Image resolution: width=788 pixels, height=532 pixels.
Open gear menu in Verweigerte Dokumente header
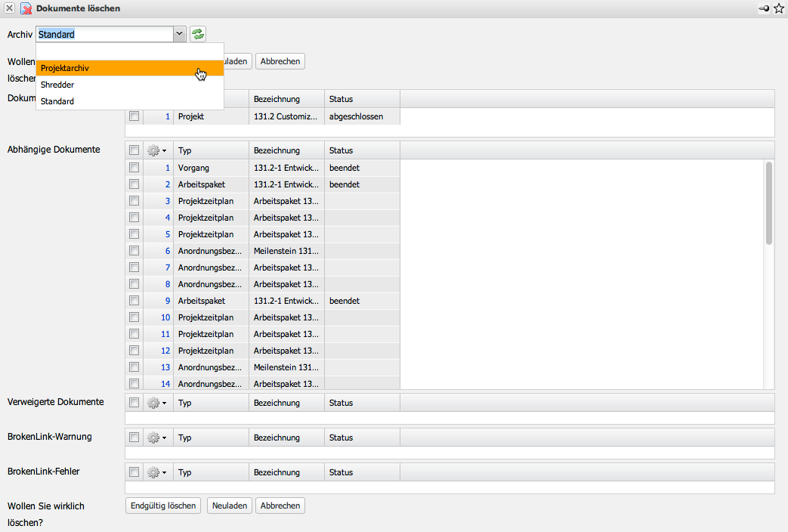[157, 403]
